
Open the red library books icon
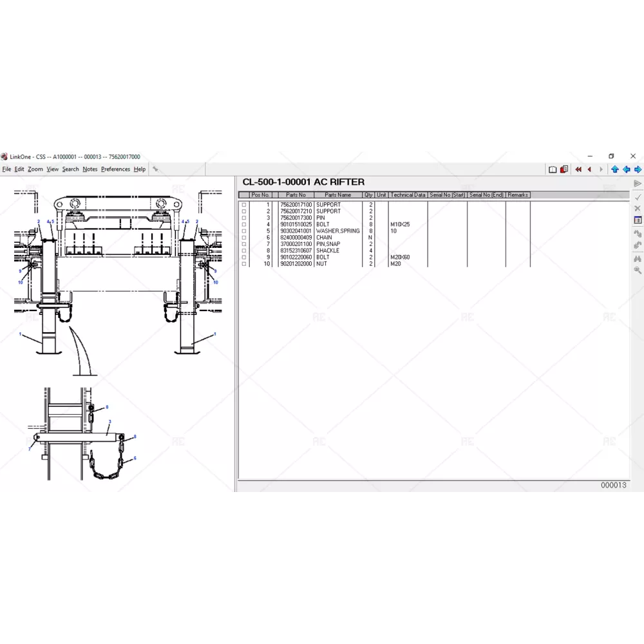coord(564,169)
